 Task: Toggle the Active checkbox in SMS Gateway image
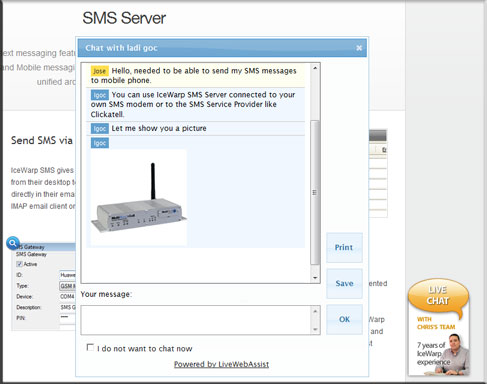click(19, 264)
